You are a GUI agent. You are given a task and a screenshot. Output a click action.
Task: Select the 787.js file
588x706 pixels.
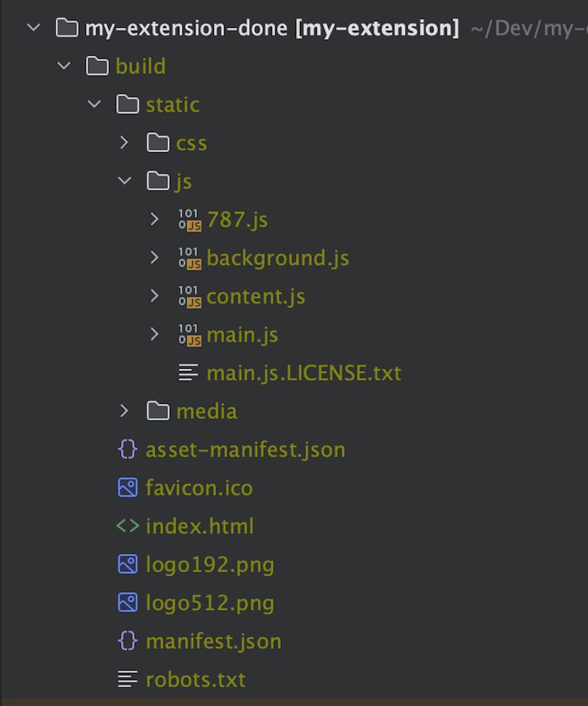pyautogui.click(x=237, y=219)
